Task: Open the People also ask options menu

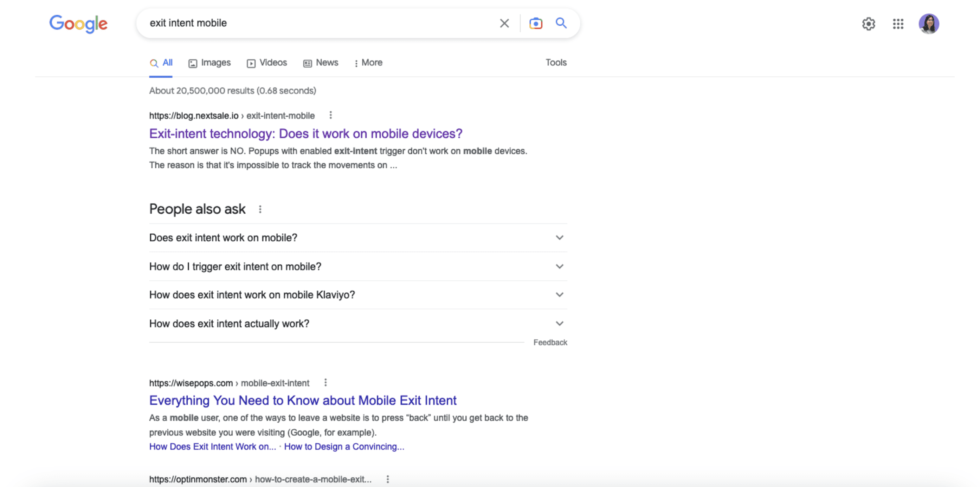Action: coord(260,209)
